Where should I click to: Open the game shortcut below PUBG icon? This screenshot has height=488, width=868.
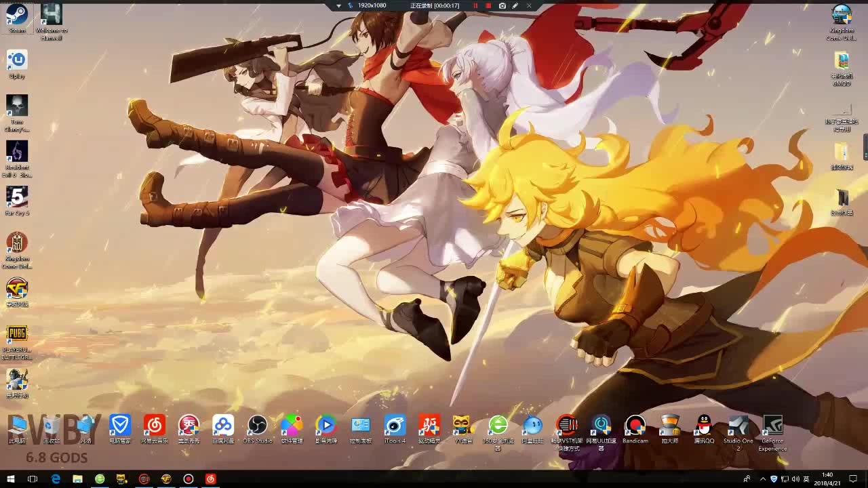17,384
